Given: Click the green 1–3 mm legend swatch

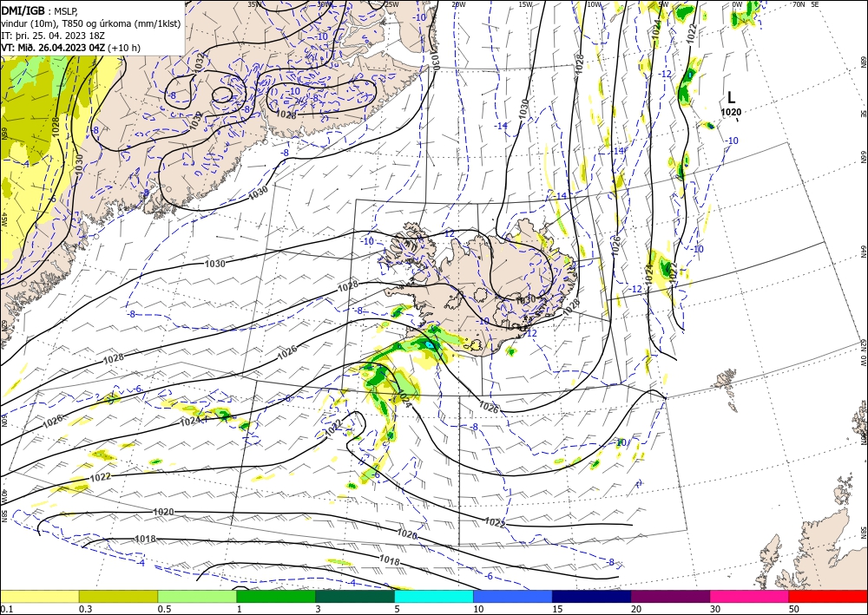Looking at the screenshot, I should [x=276, y=596].
